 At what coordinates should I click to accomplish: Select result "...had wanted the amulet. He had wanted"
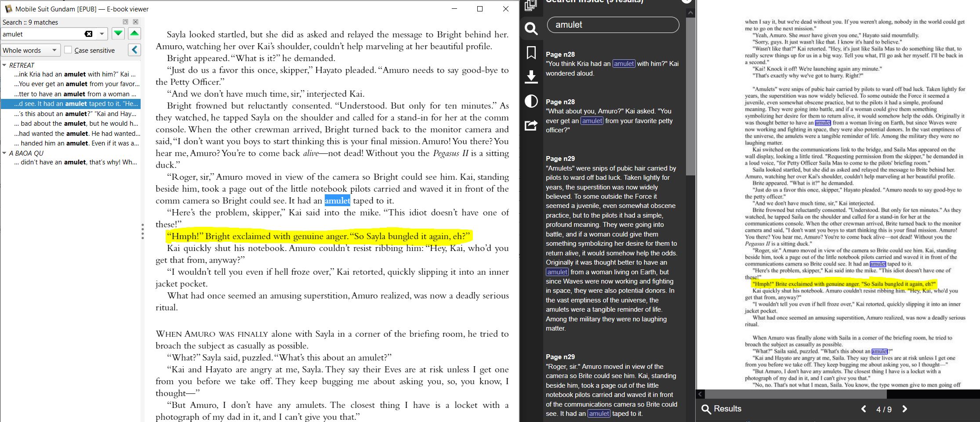77,134
